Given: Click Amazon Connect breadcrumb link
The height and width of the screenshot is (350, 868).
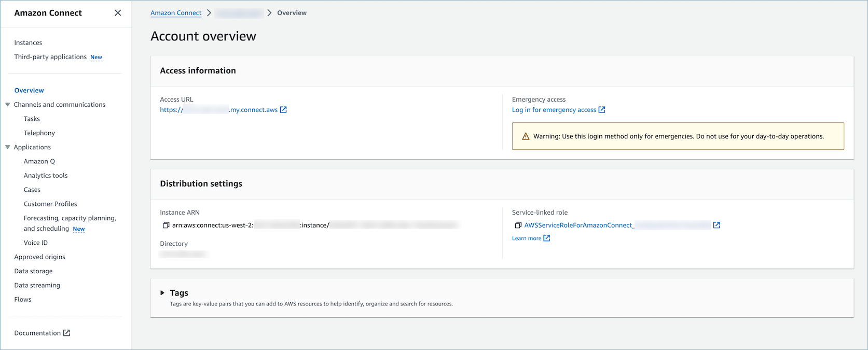Looking at the screenshot, I should (x=176, y=13).
